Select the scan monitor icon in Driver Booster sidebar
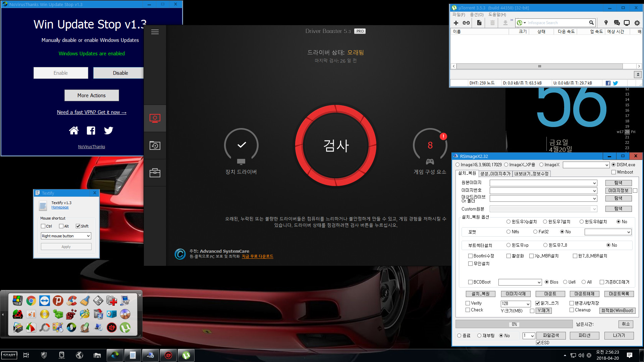The height and width of the screenshot is (362, 644). [155, 118]
